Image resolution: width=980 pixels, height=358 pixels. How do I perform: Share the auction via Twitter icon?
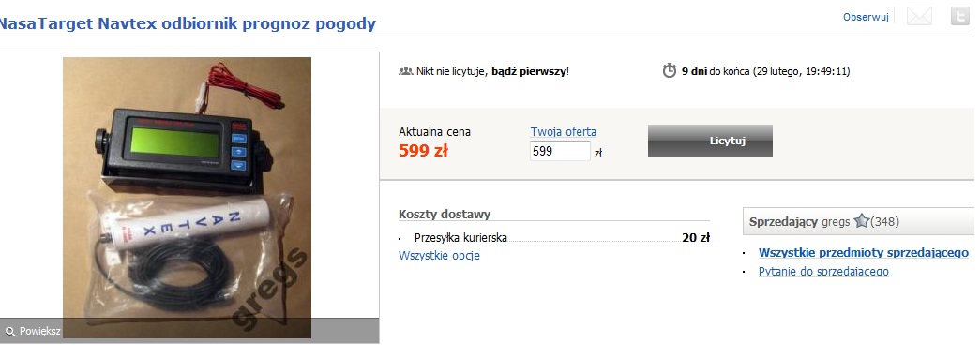coord(960,16)
